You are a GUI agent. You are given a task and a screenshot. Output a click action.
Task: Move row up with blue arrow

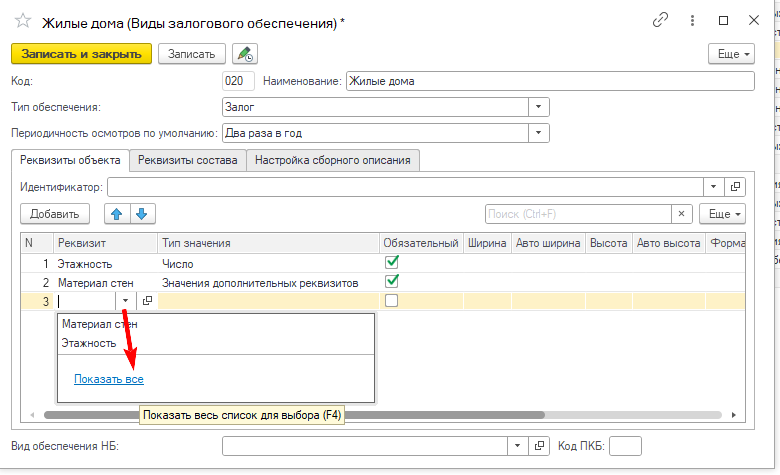[x=117, y=214]
